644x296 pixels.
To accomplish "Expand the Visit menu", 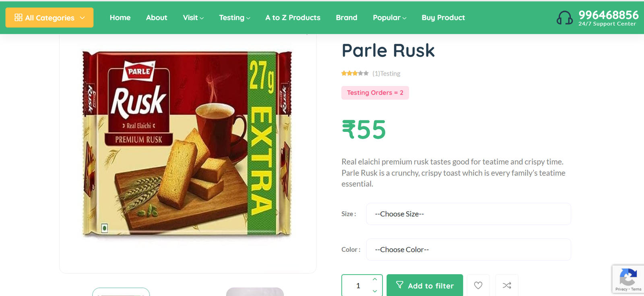I will (193, 18).
